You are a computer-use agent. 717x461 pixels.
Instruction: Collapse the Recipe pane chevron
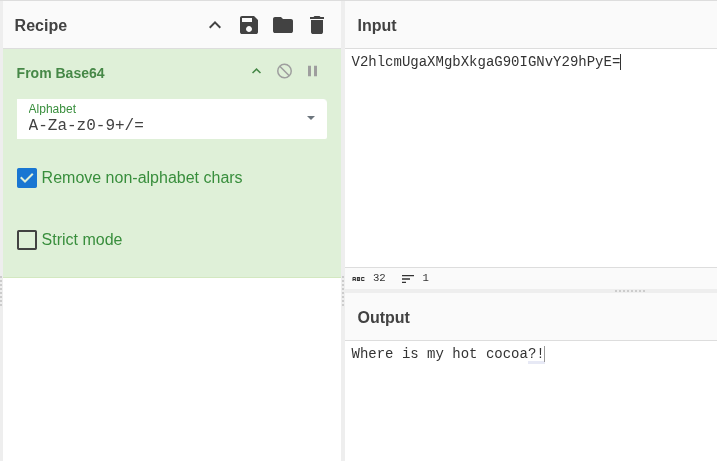point(215,25)
